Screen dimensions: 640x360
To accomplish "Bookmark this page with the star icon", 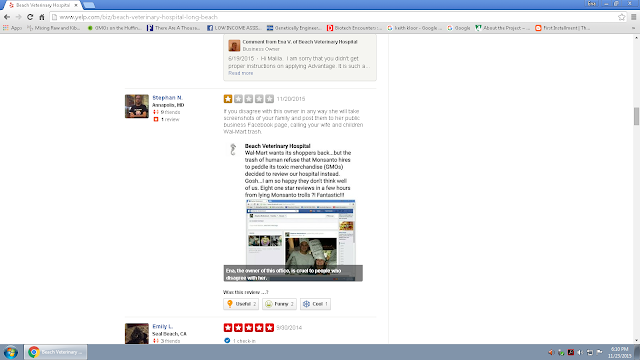I will click(621, 17).
